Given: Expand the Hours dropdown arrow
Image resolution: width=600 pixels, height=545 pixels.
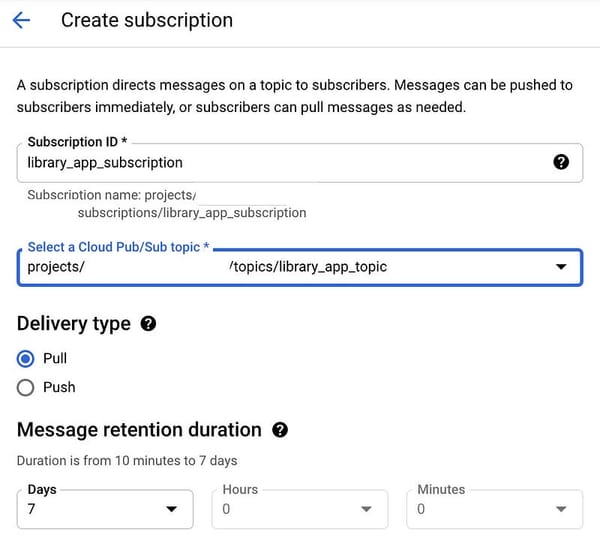Looking at the screenshot, I should click(x=365, y=510).
